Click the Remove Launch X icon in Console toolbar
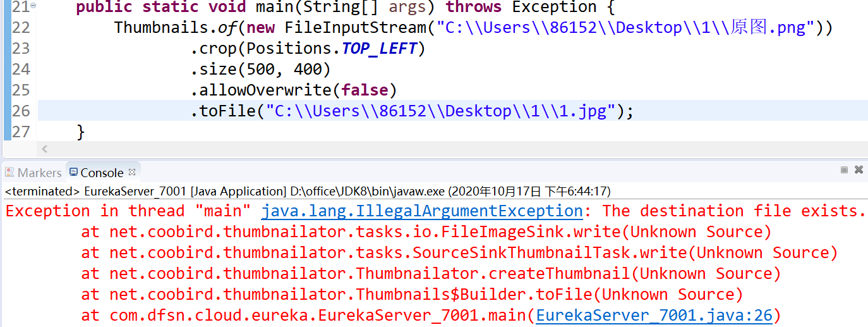Image resolution: width=868 pixels, height=327 pixels. [x=859, y=170]
